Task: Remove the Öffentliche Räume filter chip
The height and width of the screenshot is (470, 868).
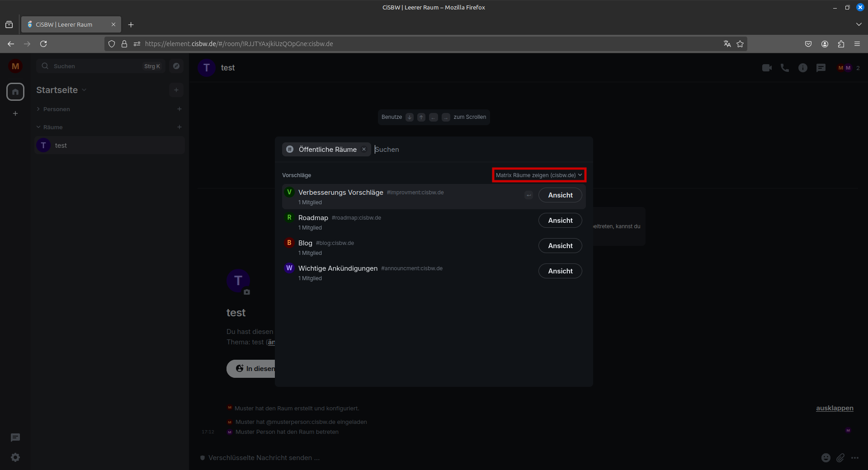Action: coord(364,150)
